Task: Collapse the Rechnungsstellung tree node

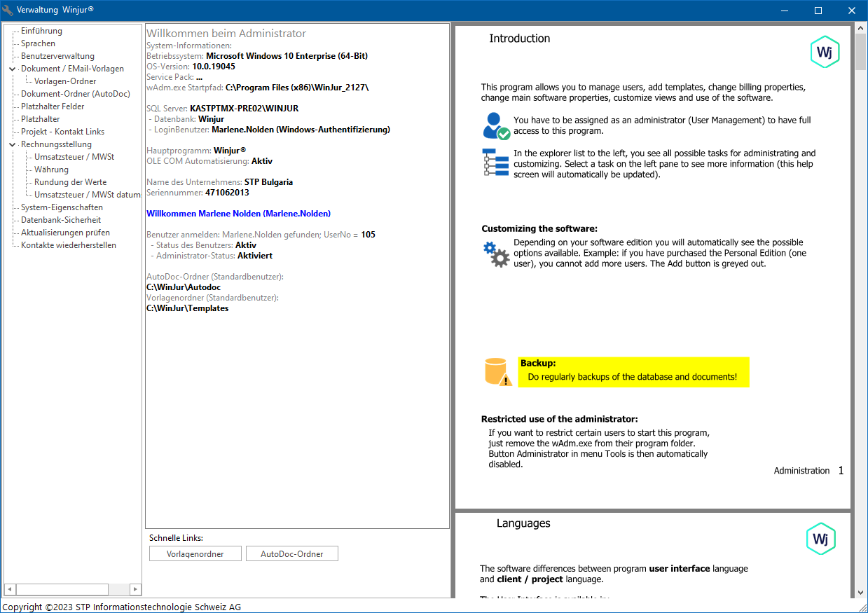Action: click(x=13, y=144)
